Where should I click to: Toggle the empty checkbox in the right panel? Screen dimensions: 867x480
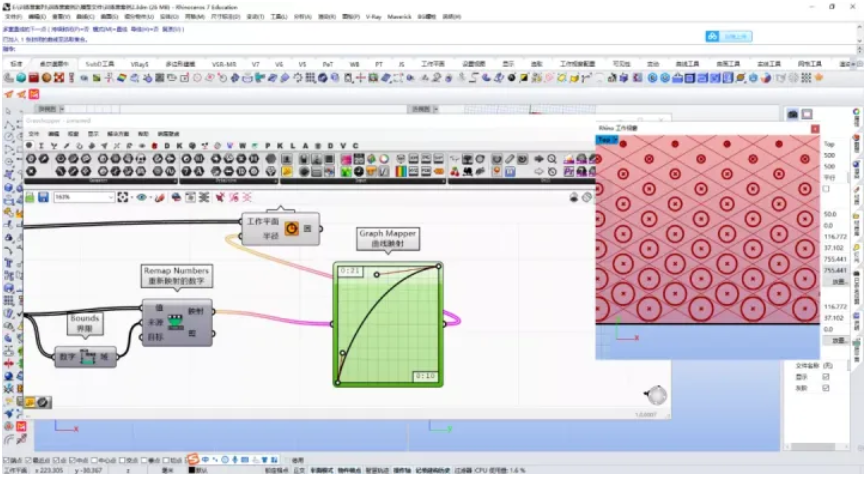coord(826,188)
